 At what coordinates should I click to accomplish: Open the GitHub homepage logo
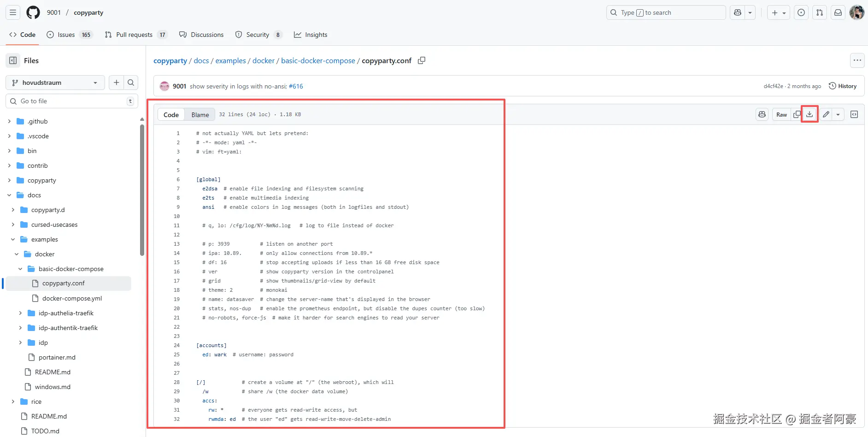tap(33, 12)
